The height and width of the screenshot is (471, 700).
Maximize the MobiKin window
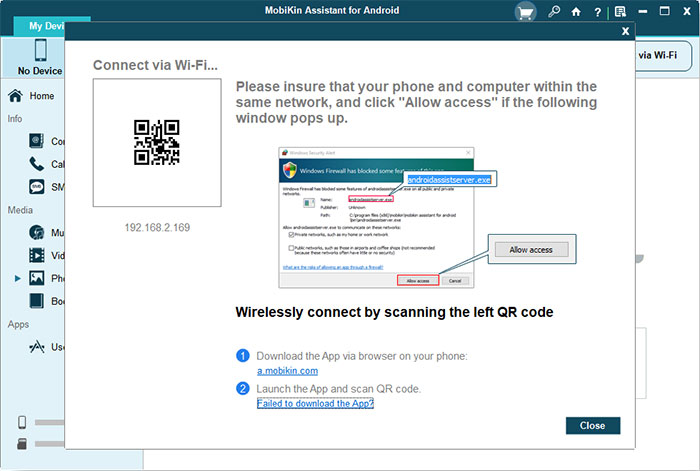pyautogui.click(x=665, y=11)
